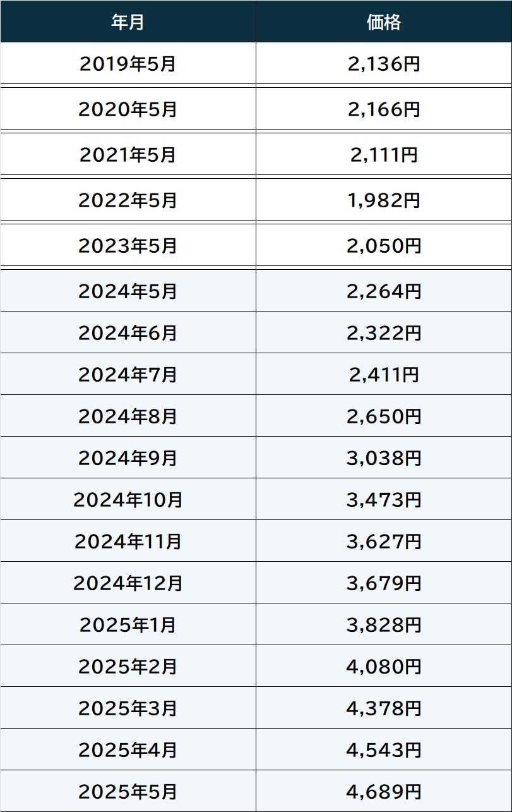Select the 2024年12月 date cell
This screenshot has width=512, height=812.
pos(128,583)
